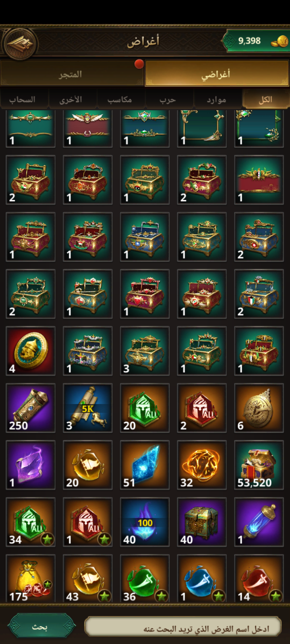290x644 pixels.
Task: Switch to the أغراضي tab
Action: click(x=217, y=74)
